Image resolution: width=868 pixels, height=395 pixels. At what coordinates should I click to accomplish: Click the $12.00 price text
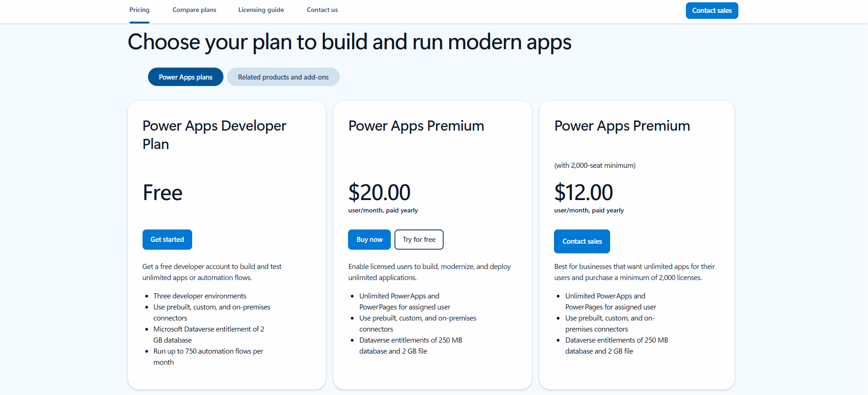[x=583, y=192]
